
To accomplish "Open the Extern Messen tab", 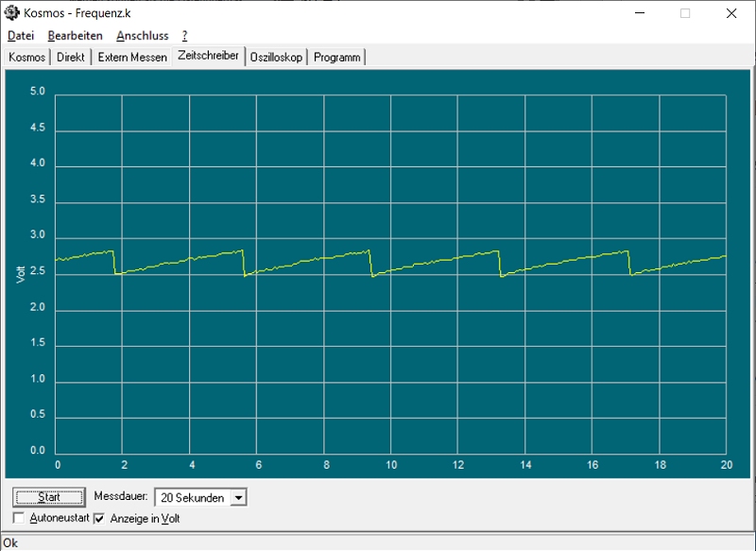I will point(132,58).
